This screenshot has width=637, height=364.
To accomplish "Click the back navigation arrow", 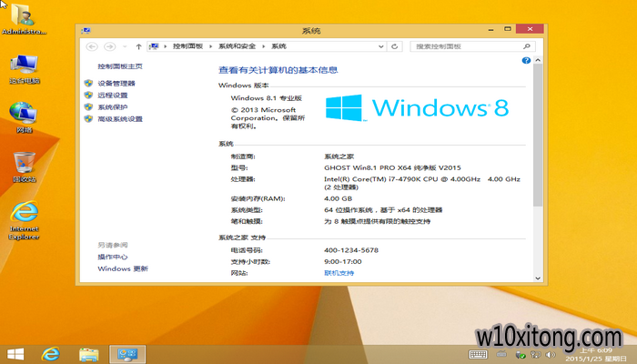I will tap(92, 46).
